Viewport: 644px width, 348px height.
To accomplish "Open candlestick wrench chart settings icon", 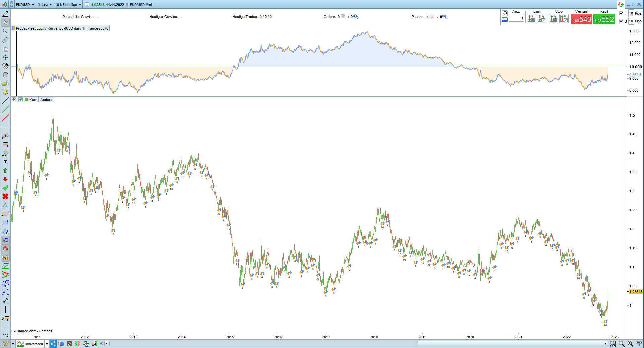I will coord(94,344).
